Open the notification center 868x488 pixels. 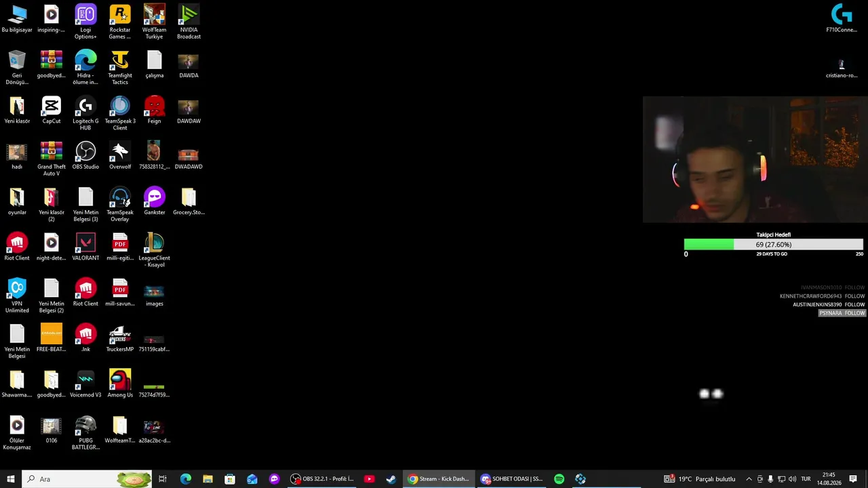(x=853, y=479)
